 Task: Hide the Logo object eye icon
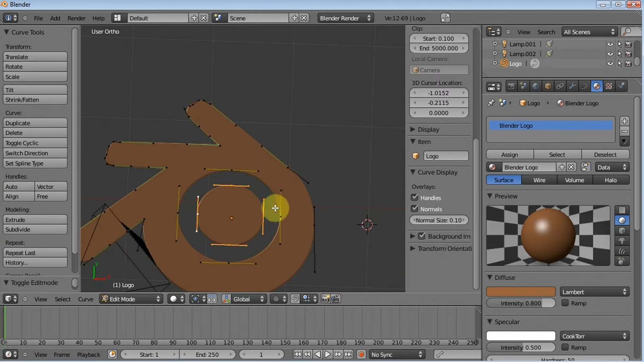[x=610, y=63]
